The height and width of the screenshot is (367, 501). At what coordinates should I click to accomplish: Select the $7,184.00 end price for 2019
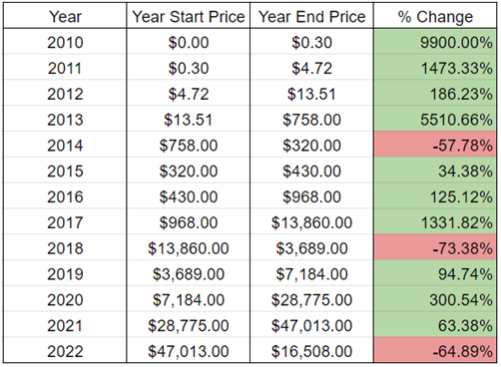[312, 274]
